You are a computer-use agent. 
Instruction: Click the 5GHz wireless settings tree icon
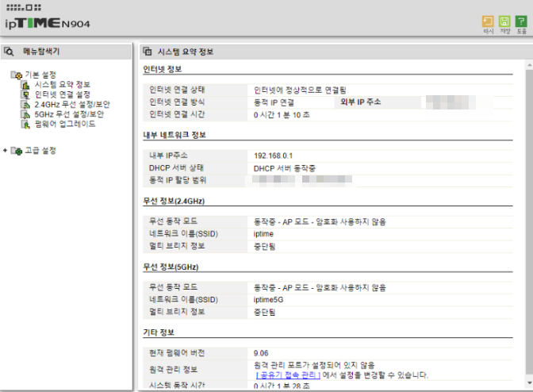click(25, 114)
